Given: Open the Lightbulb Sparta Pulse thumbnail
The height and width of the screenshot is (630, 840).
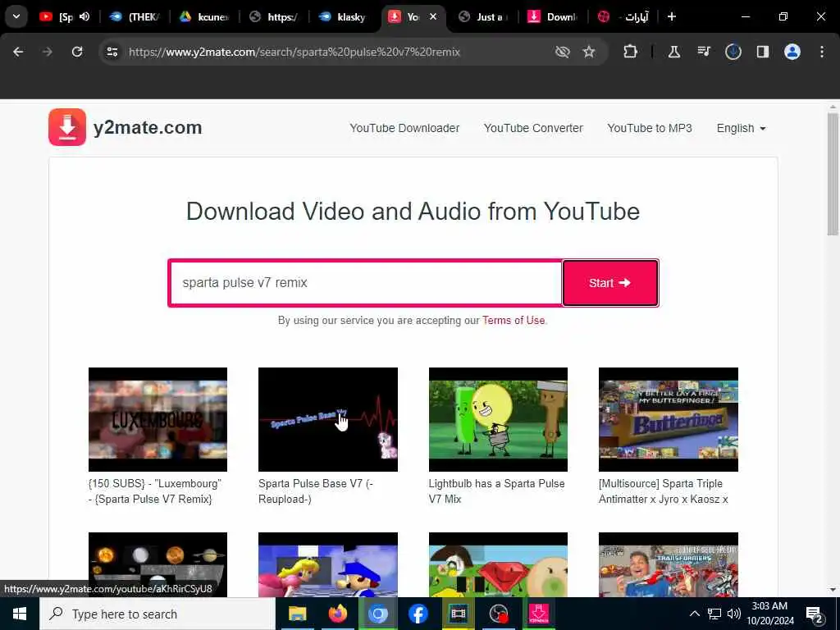Looking at the screenshot, I should [498, 419].
